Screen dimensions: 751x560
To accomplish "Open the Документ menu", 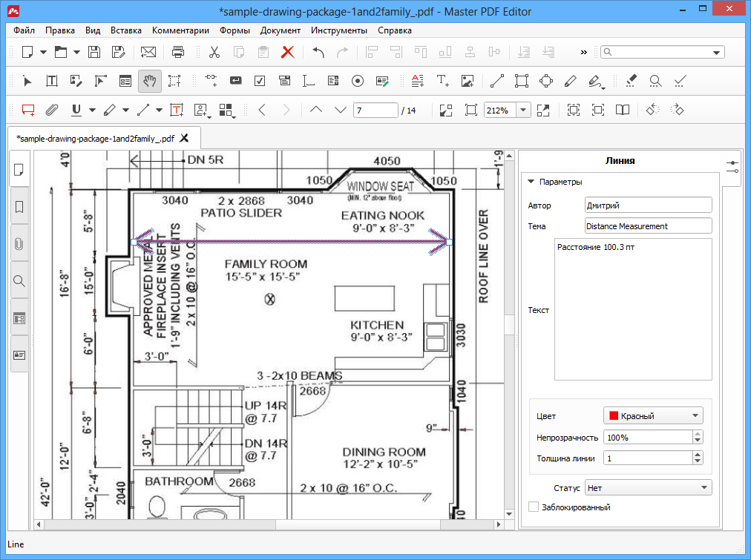I will 281,30.
